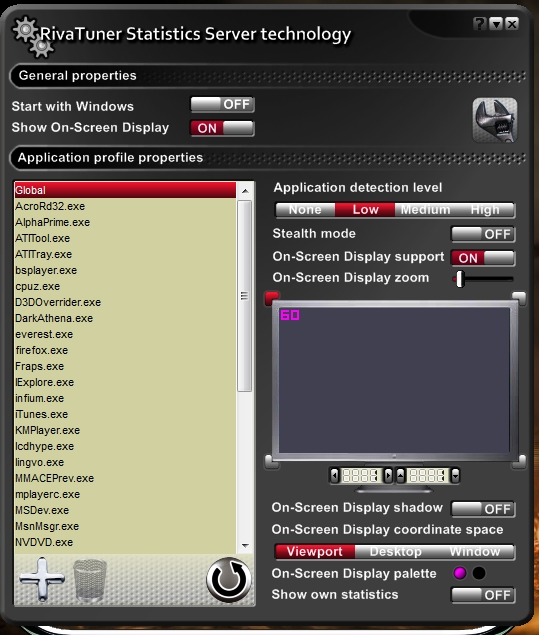Increase the horizontal OSD coordinate right arrow
The height and width of the screenshot is (635, 539).
coord(388,475)
